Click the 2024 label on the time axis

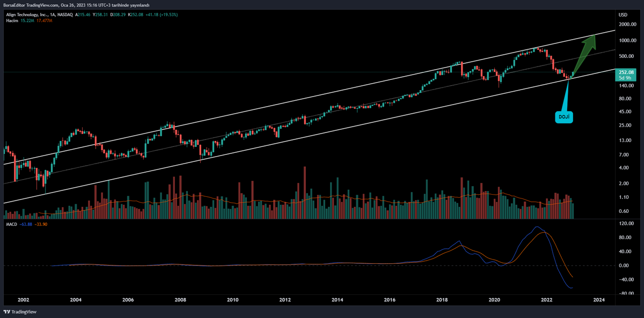pos(599,300)
